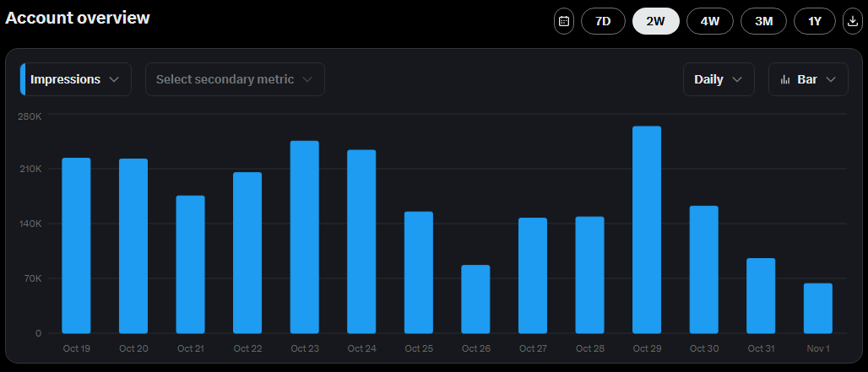Expand the Select secondary metric dropdown
The height and width of the screenshot is (372, 868).
coord(235,79)
